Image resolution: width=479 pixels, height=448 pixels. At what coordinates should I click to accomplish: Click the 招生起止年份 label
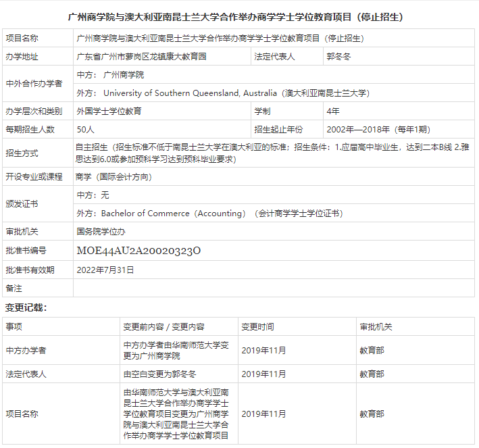tap(278, 130)
